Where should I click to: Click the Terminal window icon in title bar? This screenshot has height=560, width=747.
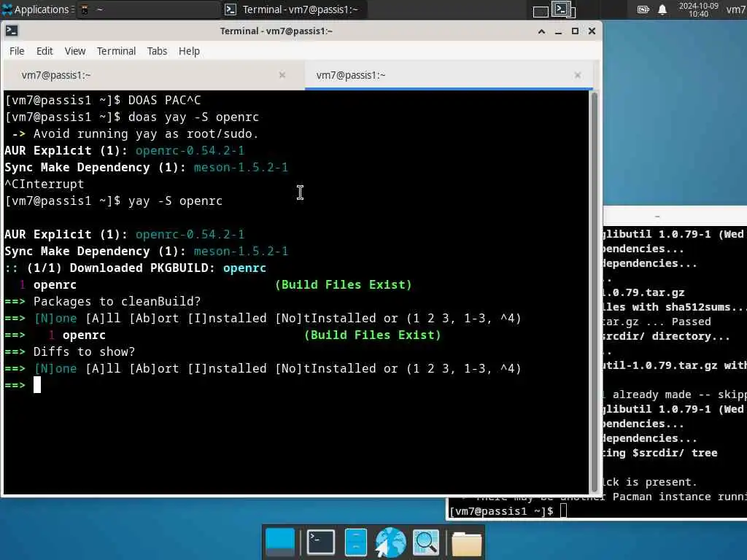click(x=12, y=31)
